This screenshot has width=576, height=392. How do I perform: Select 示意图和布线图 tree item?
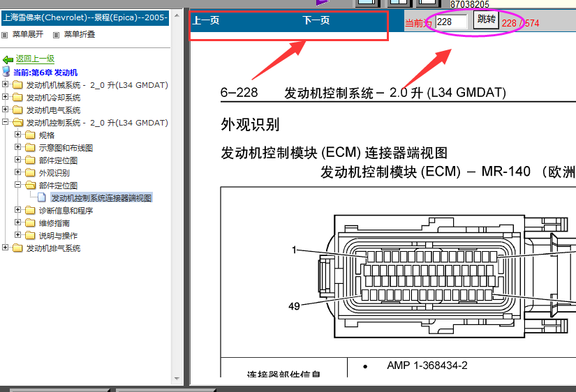click(x=66, y=148)
